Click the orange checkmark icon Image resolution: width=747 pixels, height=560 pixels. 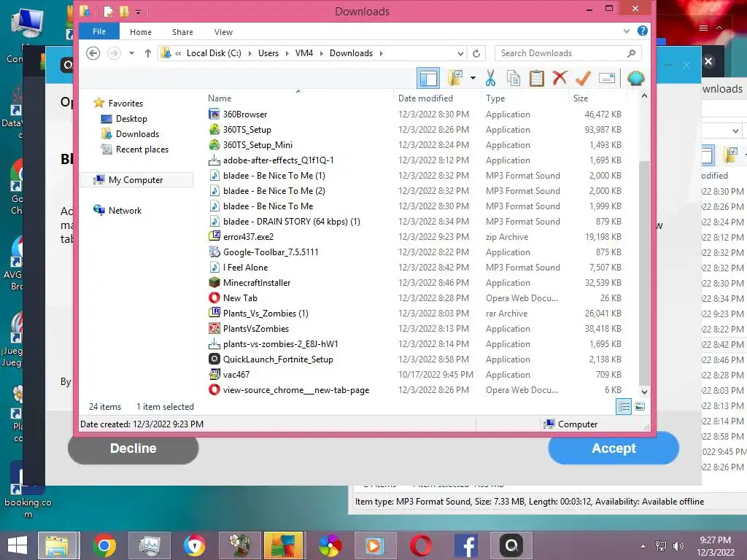pos(583,78)
